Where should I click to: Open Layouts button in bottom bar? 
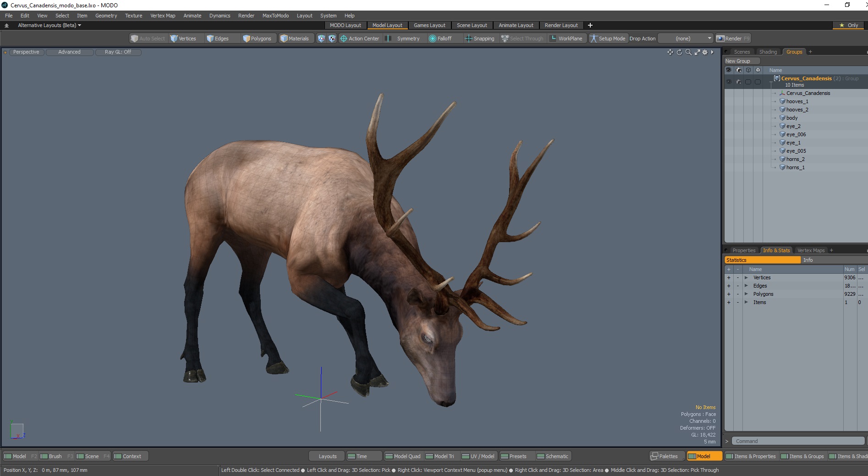327,456
